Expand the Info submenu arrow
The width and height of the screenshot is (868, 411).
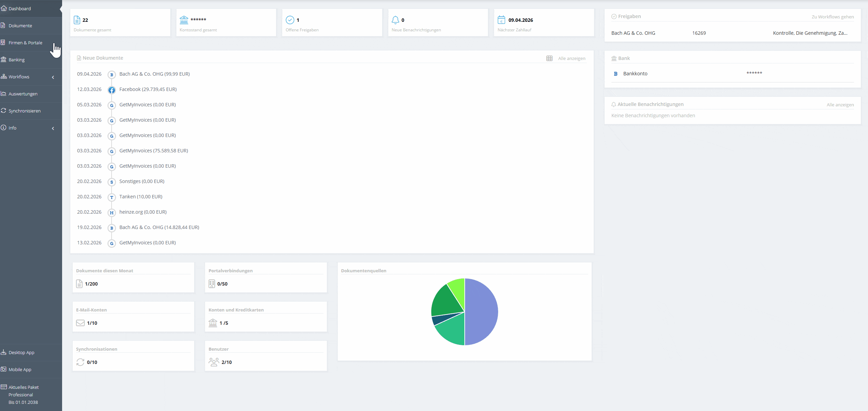pyautogui.click(x=53, y=128)
